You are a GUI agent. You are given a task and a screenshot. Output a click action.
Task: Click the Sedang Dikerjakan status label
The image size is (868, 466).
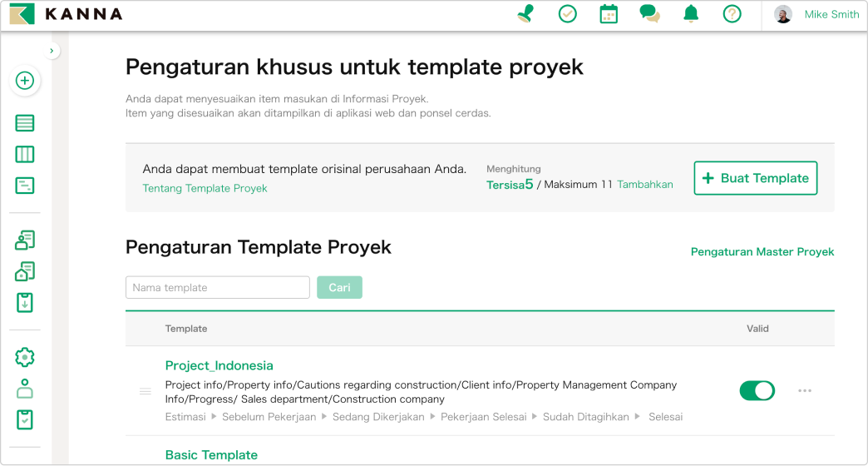click(378, 417)
